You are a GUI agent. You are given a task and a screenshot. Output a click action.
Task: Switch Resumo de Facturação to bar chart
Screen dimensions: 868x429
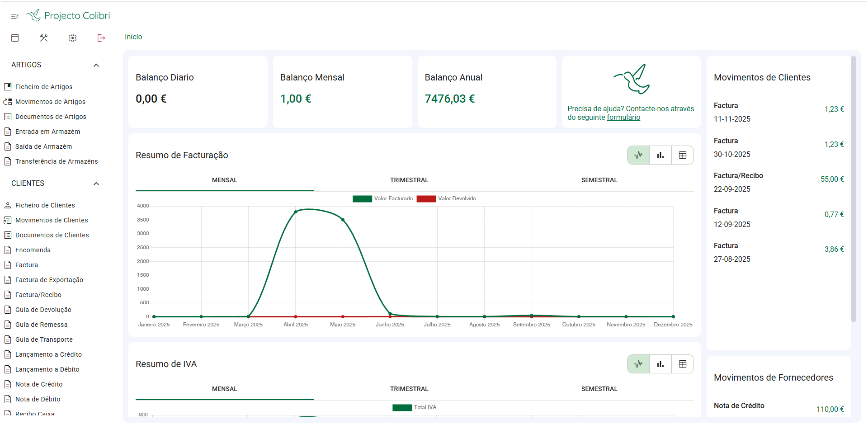tap(660, 155)
